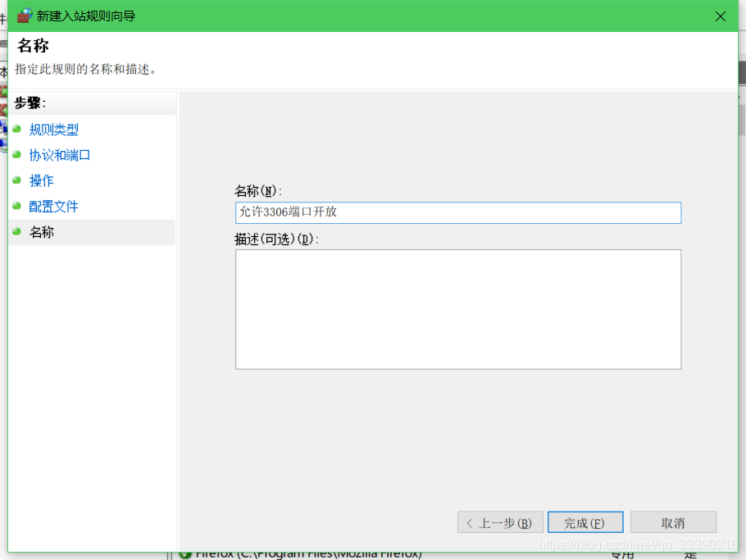The image size is (746, 560).
Task: Cancel the wizard via 取消 button
Action: [x=674, y=521]
